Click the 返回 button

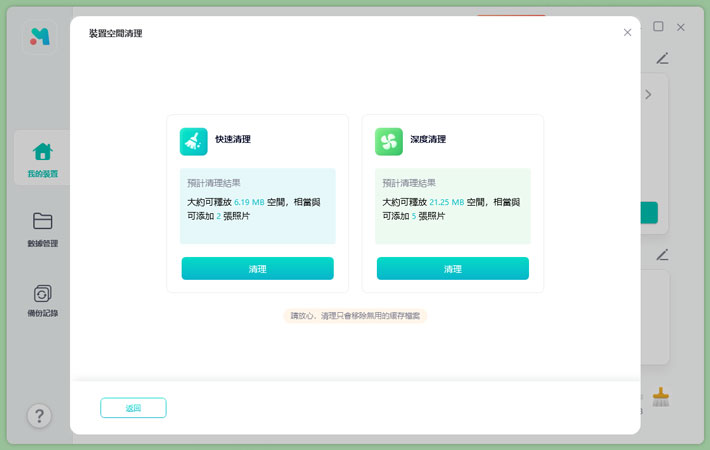tap(133, 407)
